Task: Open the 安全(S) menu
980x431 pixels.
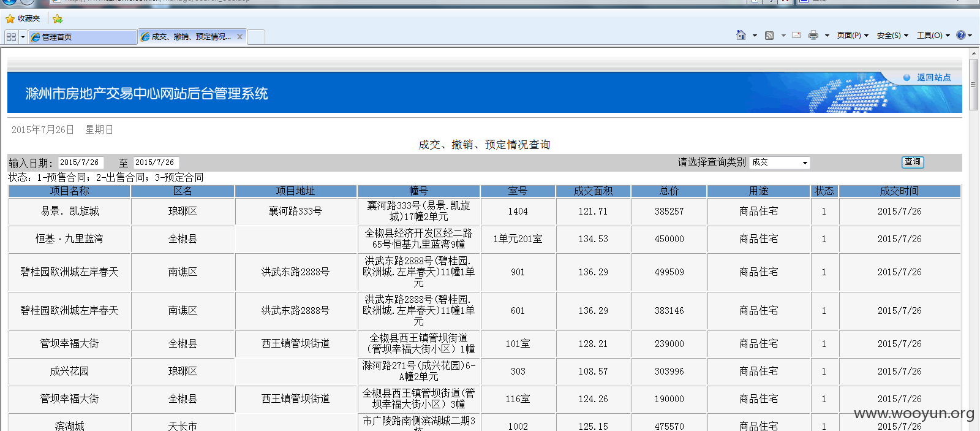Action: [892, 36]
